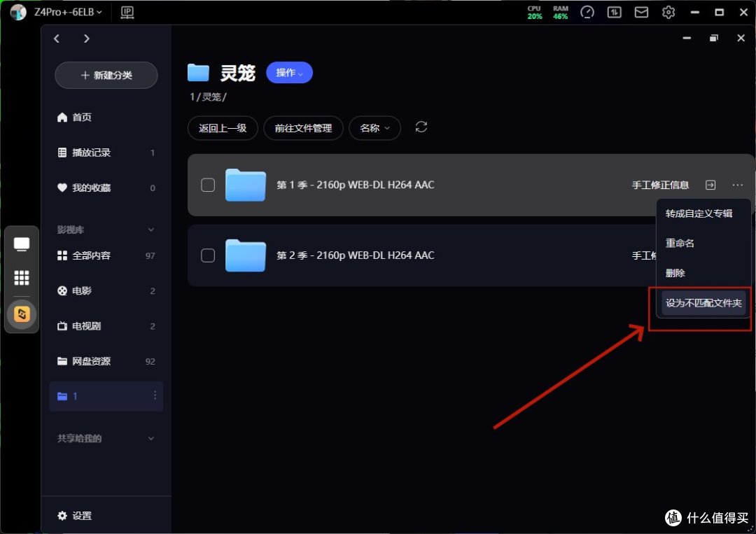Open the 名称 sort dropdown
Viewport: 756px width, 534px height.
374,128
